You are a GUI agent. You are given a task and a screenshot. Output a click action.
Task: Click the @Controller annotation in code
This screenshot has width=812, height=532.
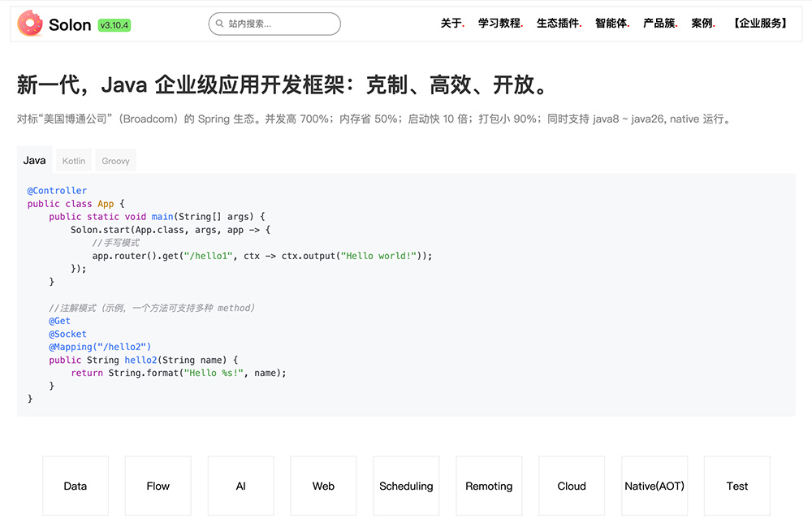(x=57, y=191)
